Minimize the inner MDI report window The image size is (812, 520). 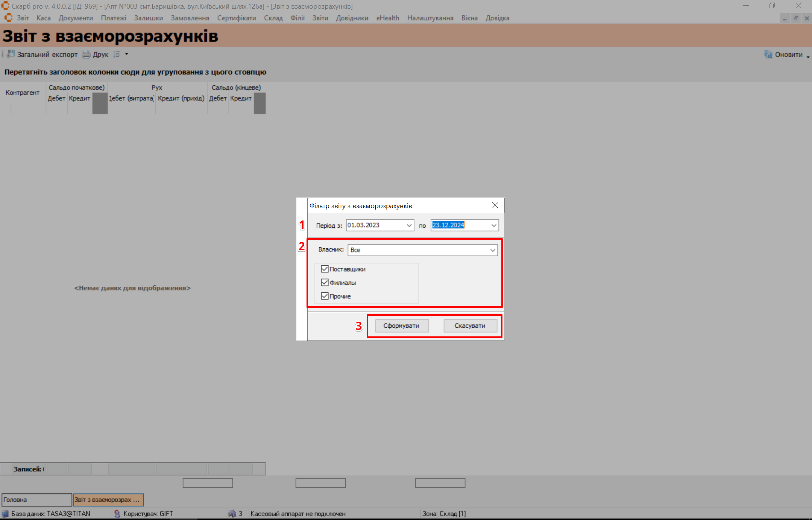pos(785,18)
